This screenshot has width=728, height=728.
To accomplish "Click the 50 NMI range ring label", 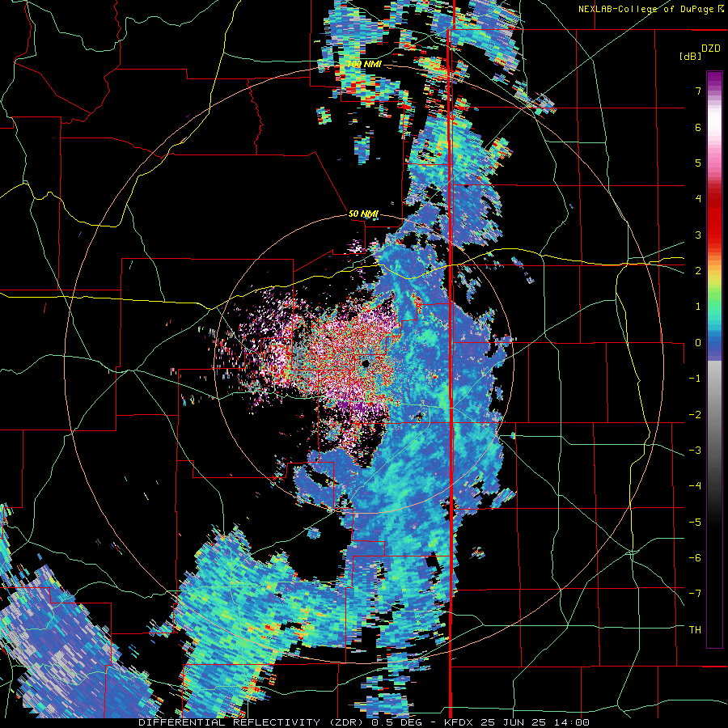I will pyautogui.click(x=363, y=214).
